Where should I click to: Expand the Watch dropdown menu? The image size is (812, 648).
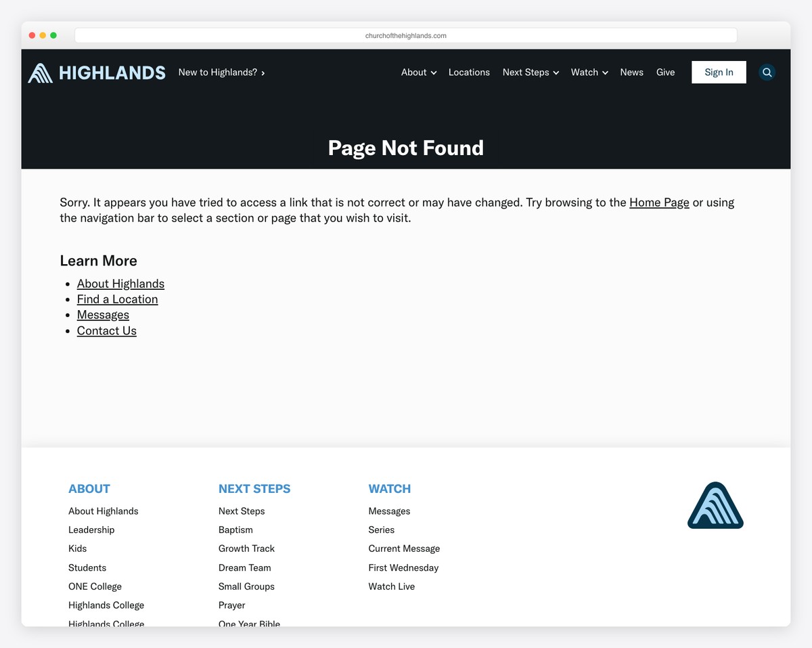pyautogui.click(x=589, y=72)
